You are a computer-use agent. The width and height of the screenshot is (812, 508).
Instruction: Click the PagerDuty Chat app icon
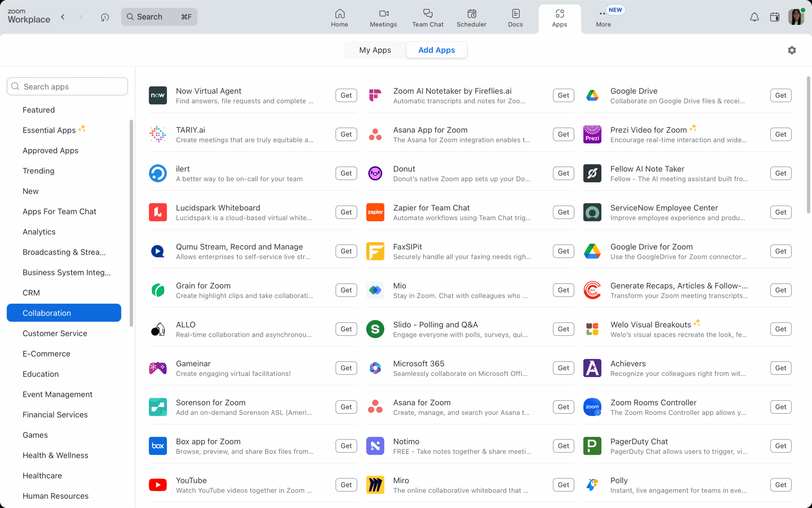(x=592, y=446)
